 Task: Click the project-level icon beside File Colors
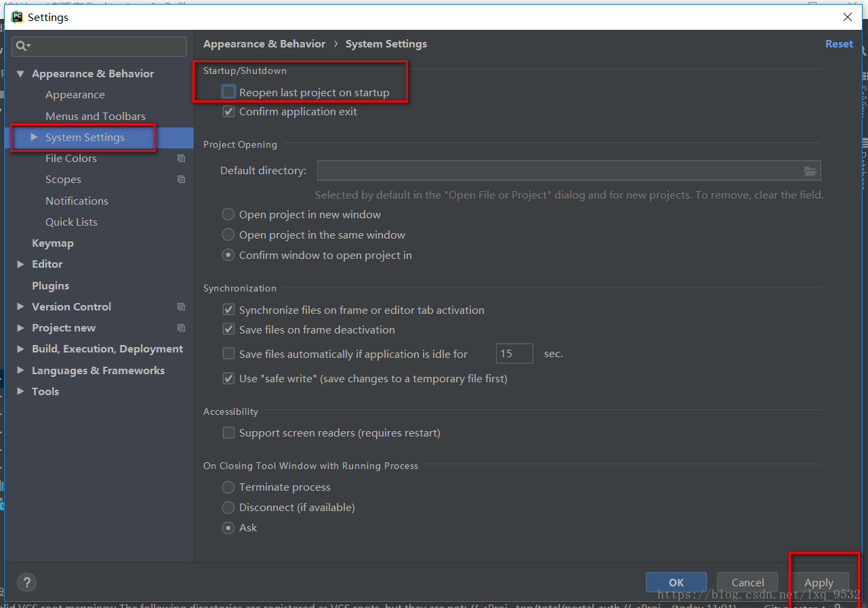click(x=181, y=158)
